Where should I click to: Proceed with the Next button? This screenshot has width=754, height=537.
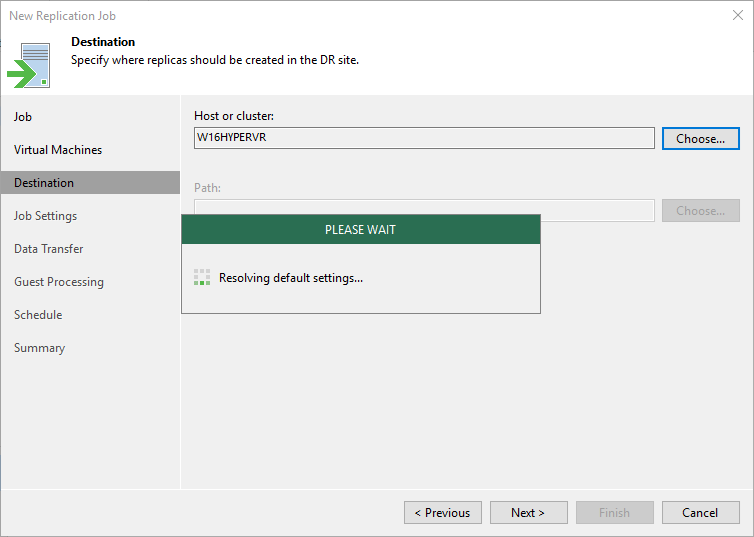528,512
